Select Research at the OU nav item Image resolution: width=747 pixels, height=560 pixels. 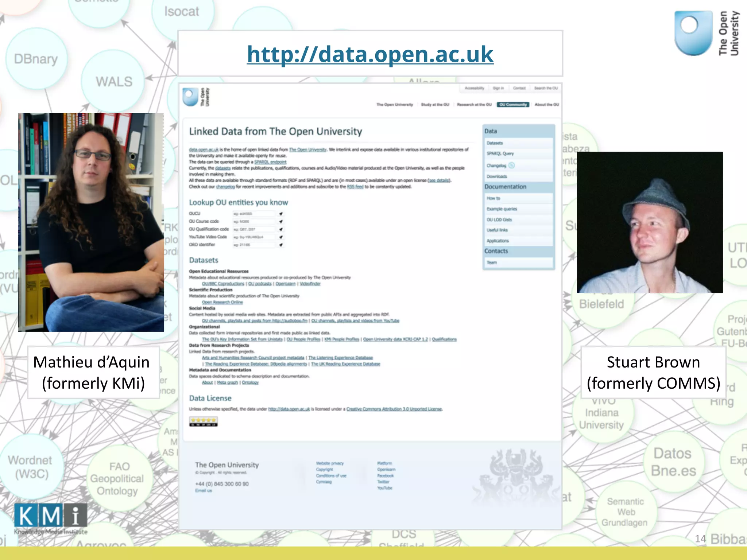[474, 105]
